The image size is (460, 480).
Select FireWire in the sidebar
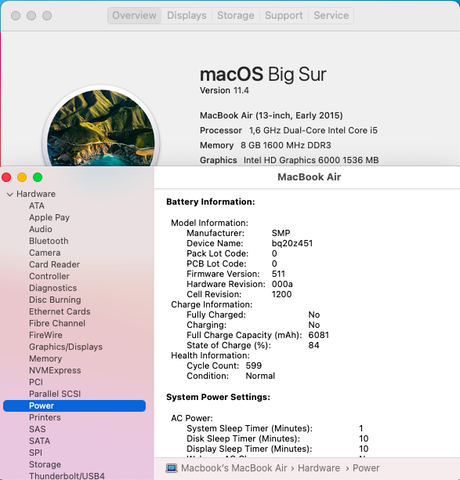point(46,335)
